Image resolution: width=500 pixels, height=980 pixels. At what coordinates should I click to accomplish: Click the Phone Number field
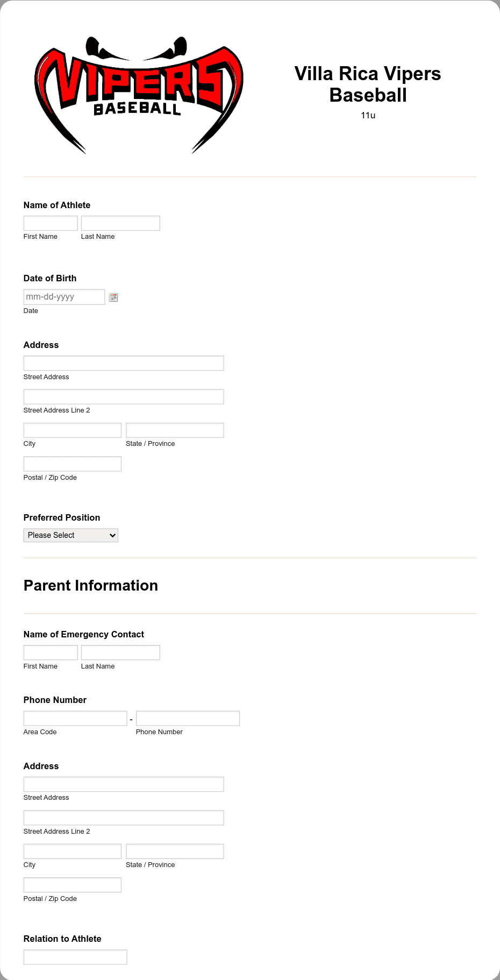188,718
